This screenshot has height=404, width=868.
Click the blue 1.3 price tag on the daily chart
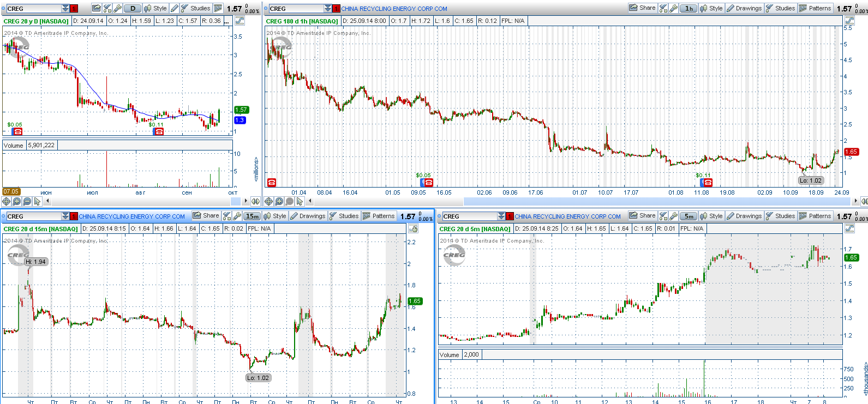click(240, 120)
